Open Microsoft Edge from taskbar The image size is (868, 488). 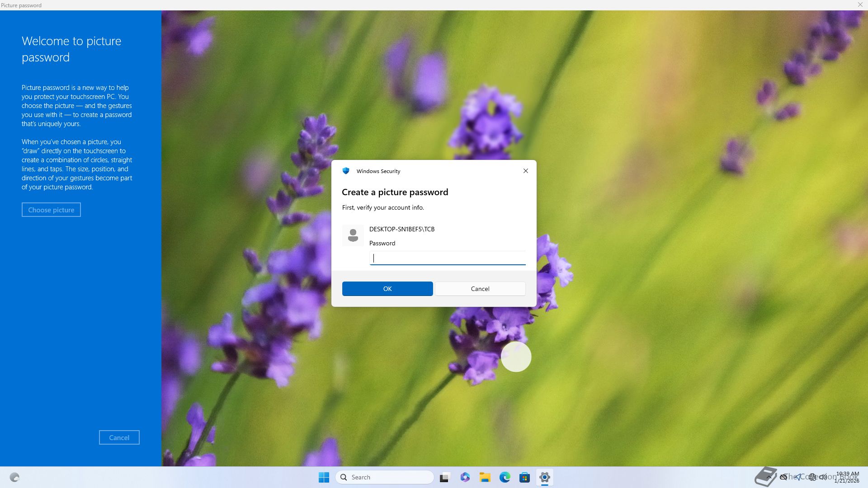[x=505, y=477]
